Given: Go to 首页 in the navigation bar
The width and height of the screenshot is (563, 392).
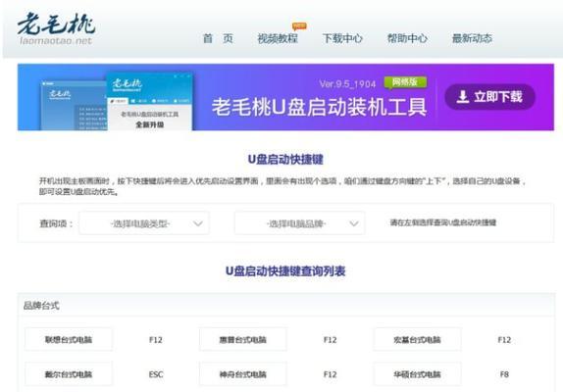Looking at the screenshot, I should click(218, 38).
